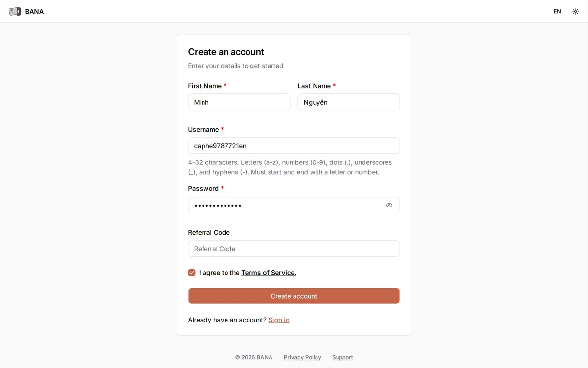The height and width of the screenshot is (368, 588).
Task: Click the empty Referral Code field
Action: 294,249
